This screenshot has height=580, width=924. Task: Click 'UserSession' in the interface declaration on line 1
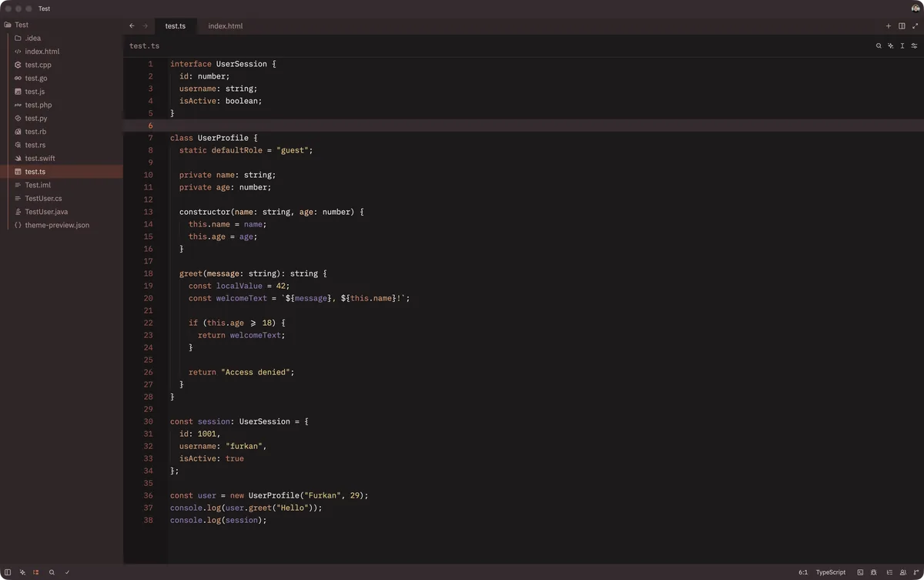coord(242,64)
